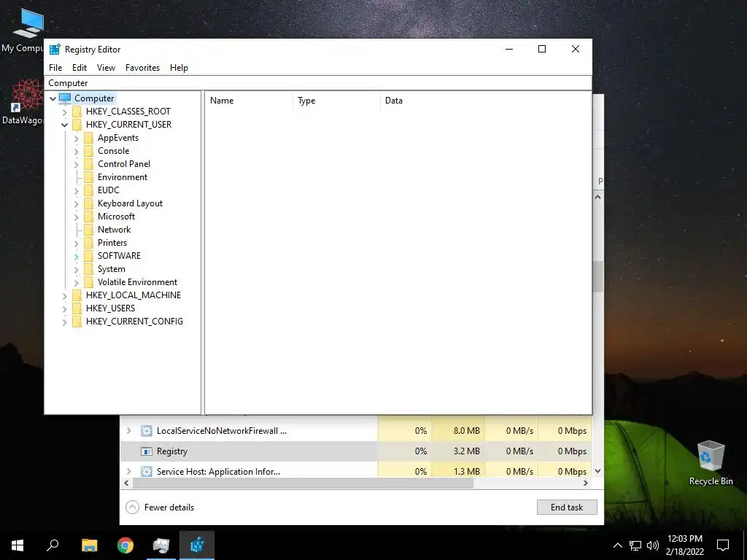The height and width of the screenshot is (560, 747).
Task: Click End task in Task Manager
Action: tap(567, 507)
